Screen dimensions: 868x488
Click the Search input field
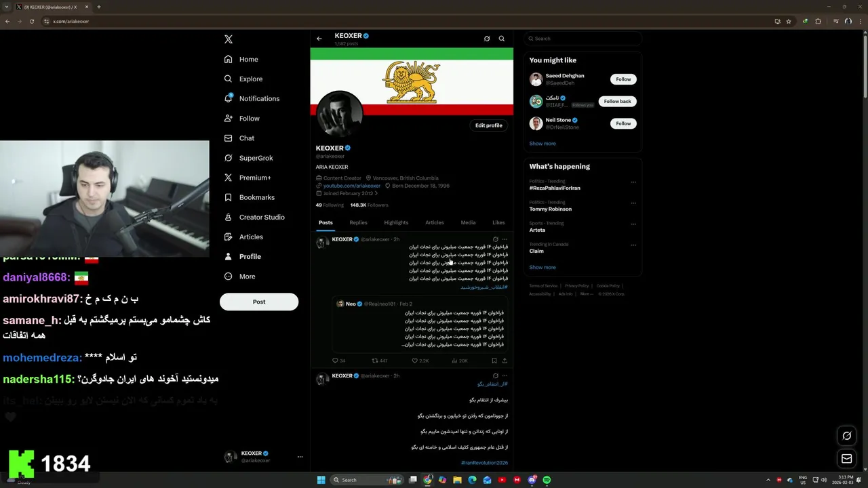point(583,39)
